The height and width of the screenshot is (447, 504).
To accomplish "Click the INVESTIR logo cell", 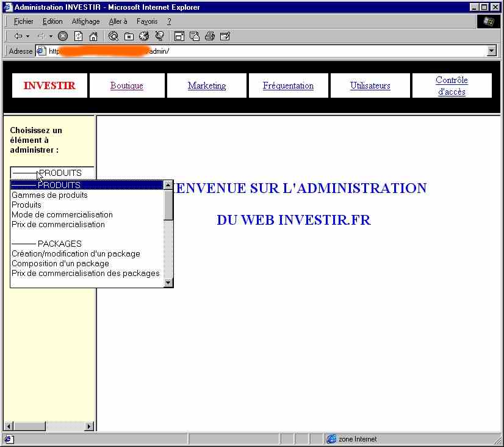I will pyautogui.click(x=49, y=85).
